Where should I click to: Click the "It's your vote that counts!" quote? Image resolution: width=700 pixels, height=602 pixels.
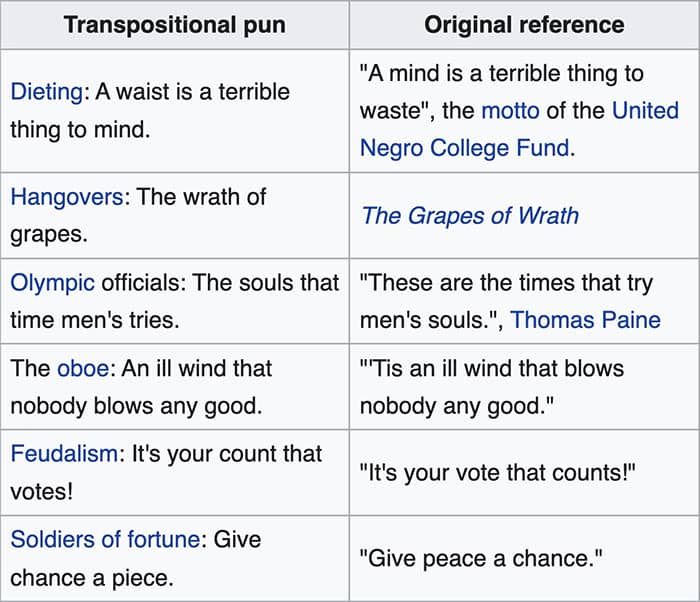pos(496,472)
